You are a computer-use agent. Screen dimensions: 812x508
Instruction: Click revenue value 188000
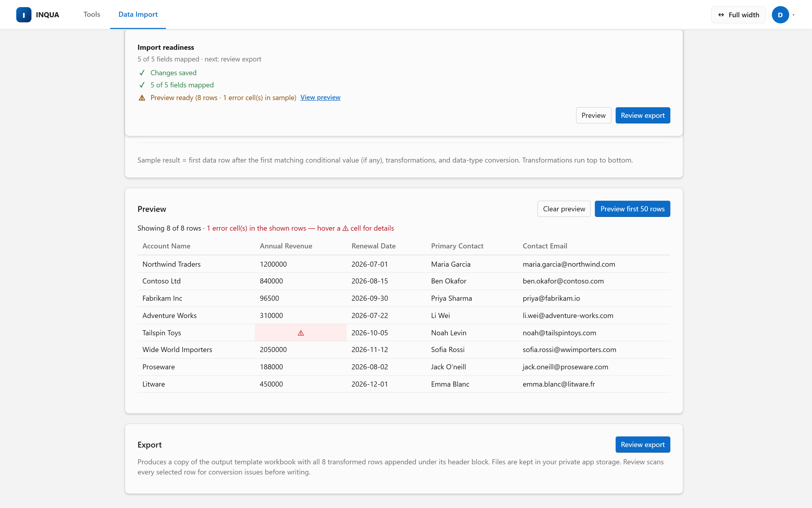pos(271,367)
